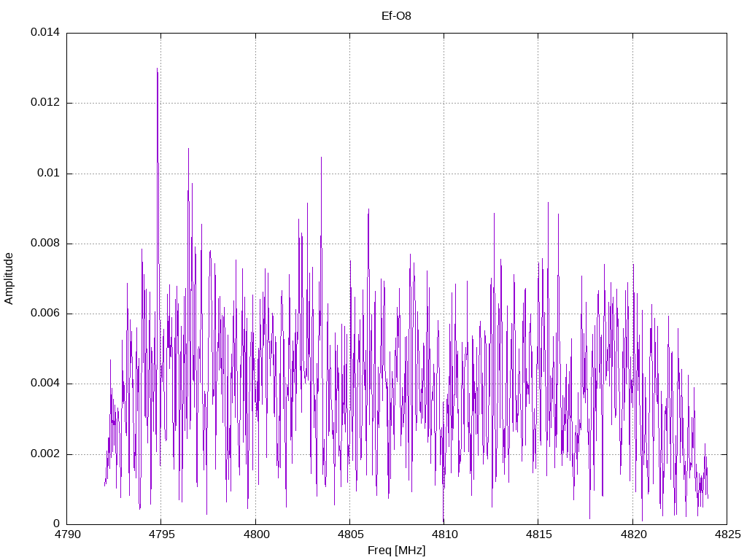This screenshot has height=560, width=747.
Task: Click the plot title Ef-O8
Action: tap(396, 16)
